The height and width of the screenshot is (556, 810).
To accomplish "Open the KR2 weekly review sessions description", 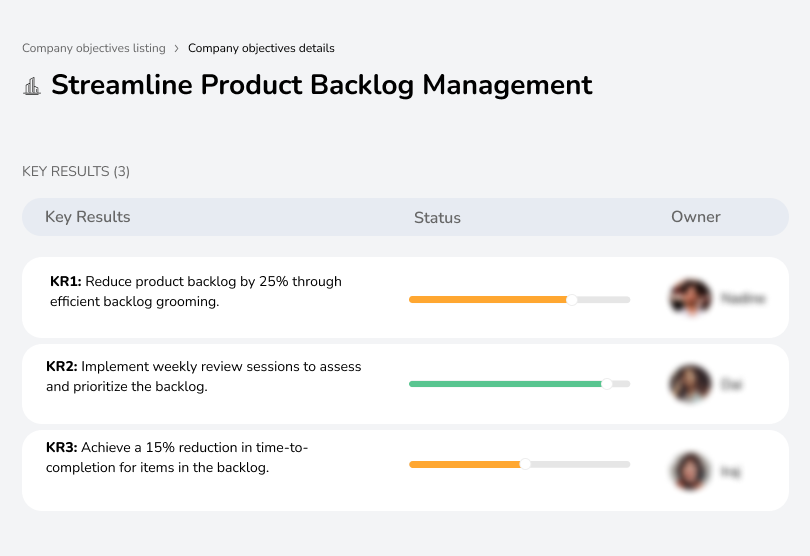I will [204, 376].
